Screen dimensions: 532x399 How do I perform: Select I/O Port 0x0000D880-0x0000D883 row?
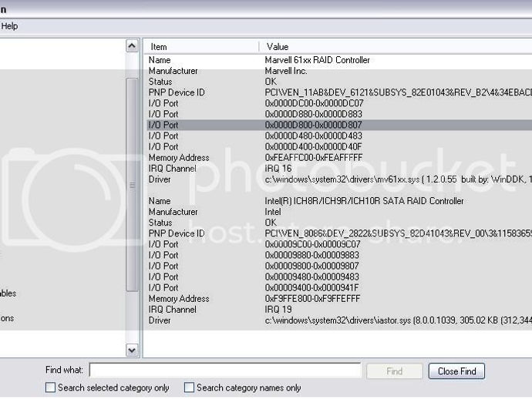[339, 114]
